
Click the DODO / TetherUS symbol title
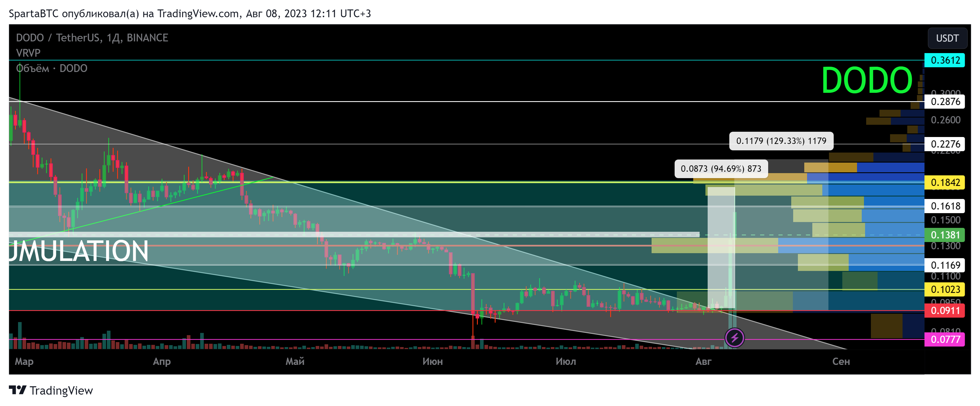[92, 38]
